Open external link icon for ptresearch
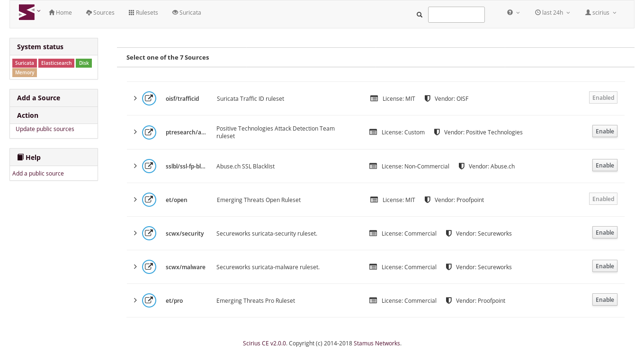Screen dimensions: 644x352 149,132
